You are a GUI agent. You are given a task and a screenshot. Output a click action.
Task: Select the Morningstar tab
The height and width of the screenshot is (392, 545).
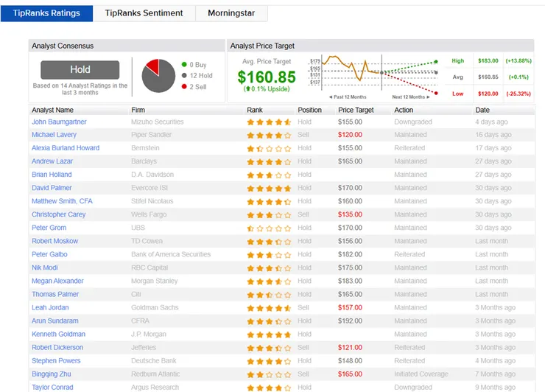231,13
